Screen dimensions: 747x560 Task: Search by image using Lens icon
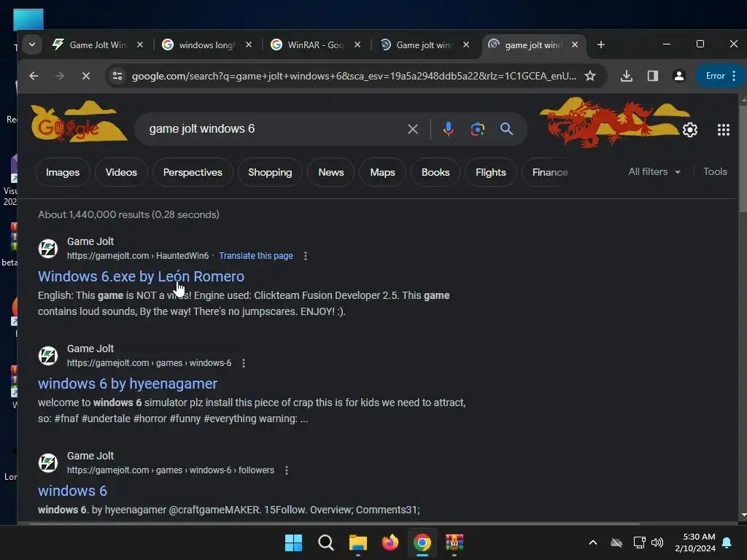pyautogui.click(x=477, y=129)
